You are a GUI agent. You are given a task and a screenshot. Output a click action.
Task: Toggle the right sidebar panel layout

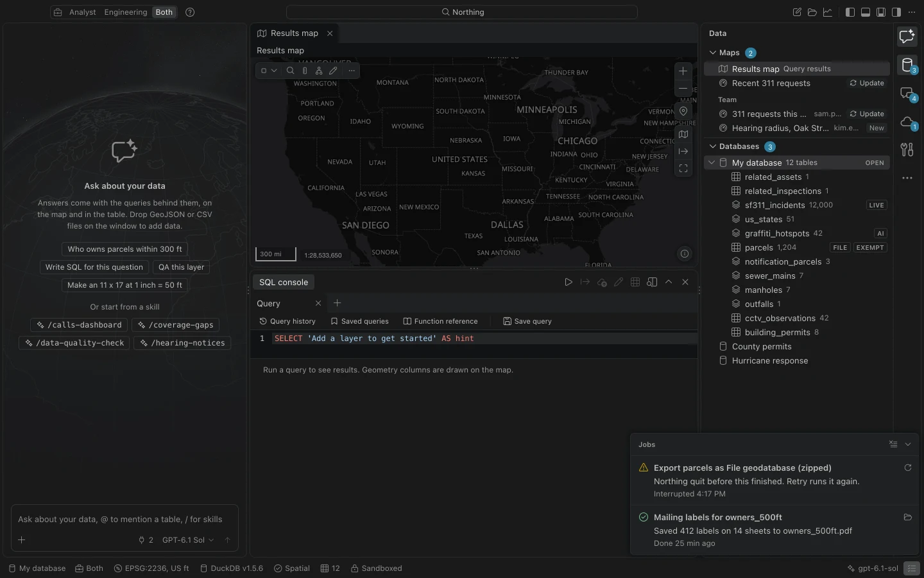pyautogui.click(x=896, y=12)
